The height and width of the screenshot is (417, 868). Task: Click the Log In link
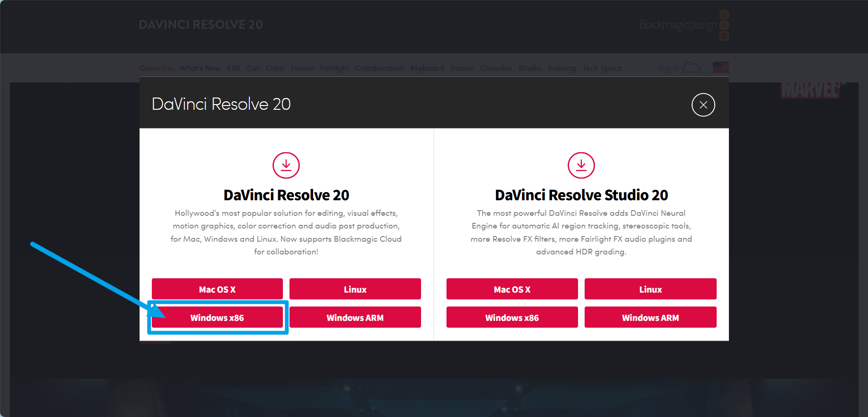(669, 68)
